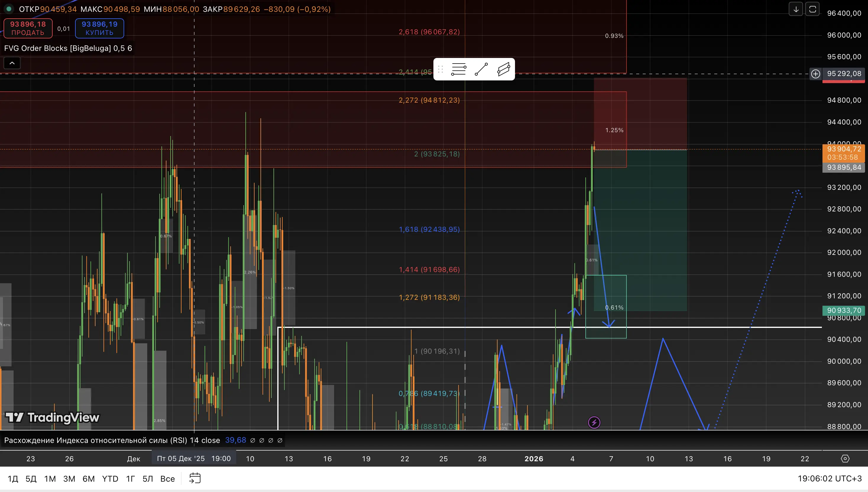Select the Fib retracement drawing tool
This screenshot has height=492, width=868.
[x=459, y=69]
